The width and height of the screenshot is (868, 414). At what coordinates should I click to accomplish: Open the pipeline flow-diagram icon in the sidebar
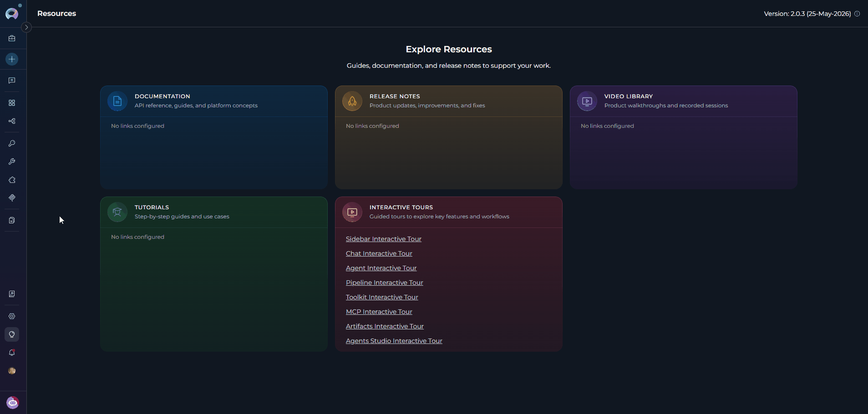click(12, 121)
